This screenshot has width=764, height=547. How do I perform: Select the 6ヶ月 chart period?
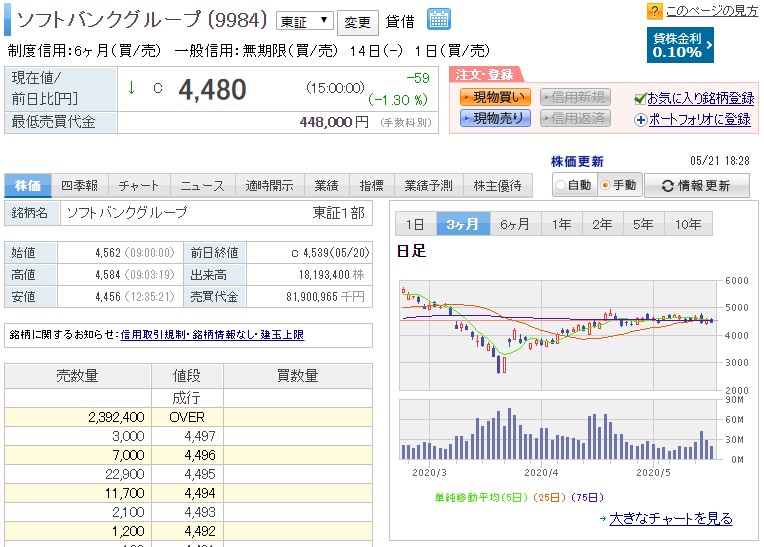515,224
